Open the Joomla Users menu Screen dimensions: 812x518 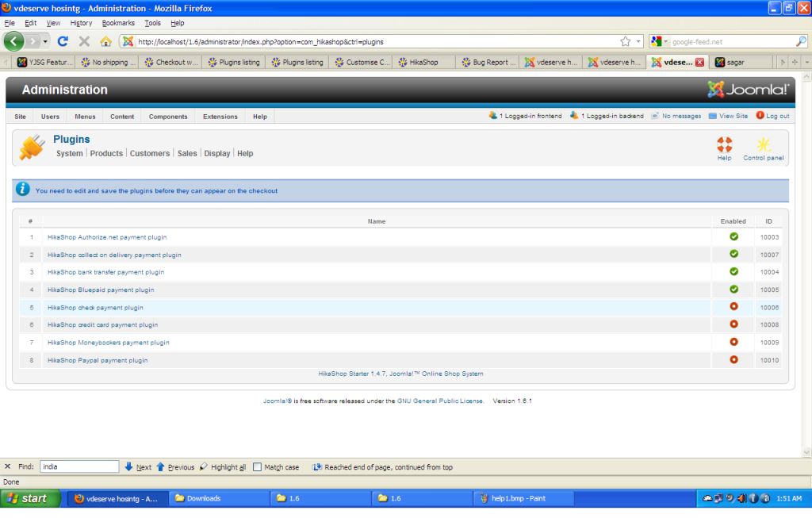click(x=50, y=117)
